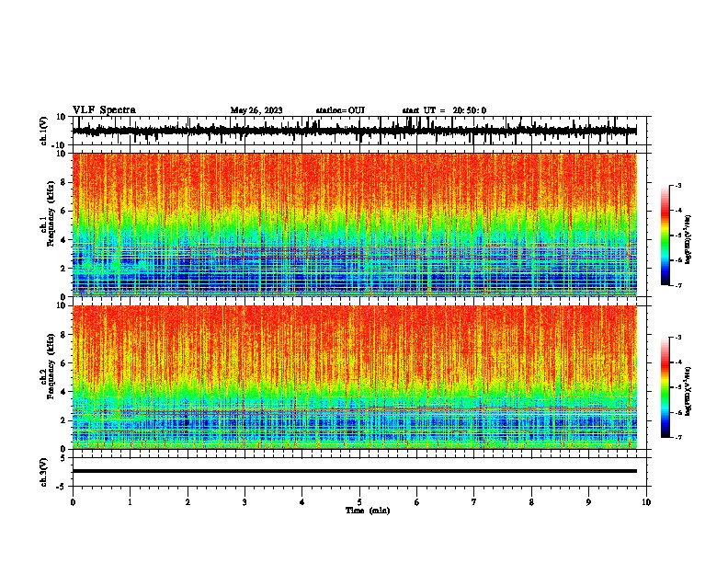The width and height of the screenshot is (728, 563).
Task: Click inside the ch.1 spectrogram panel
Action: 355,224
